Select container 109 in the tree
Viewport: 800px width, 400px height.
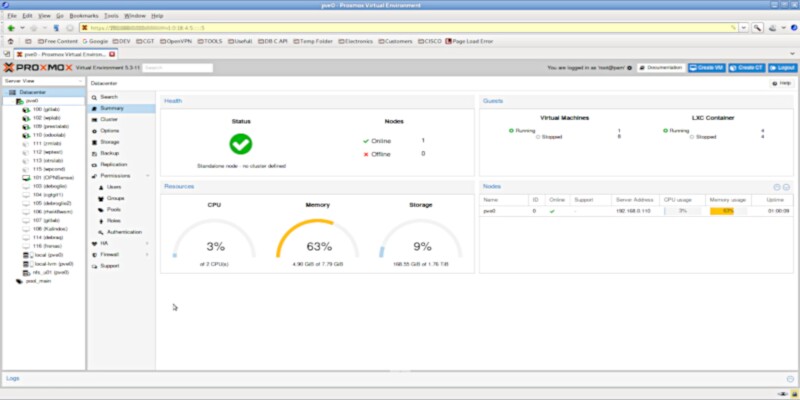(51, 127)
